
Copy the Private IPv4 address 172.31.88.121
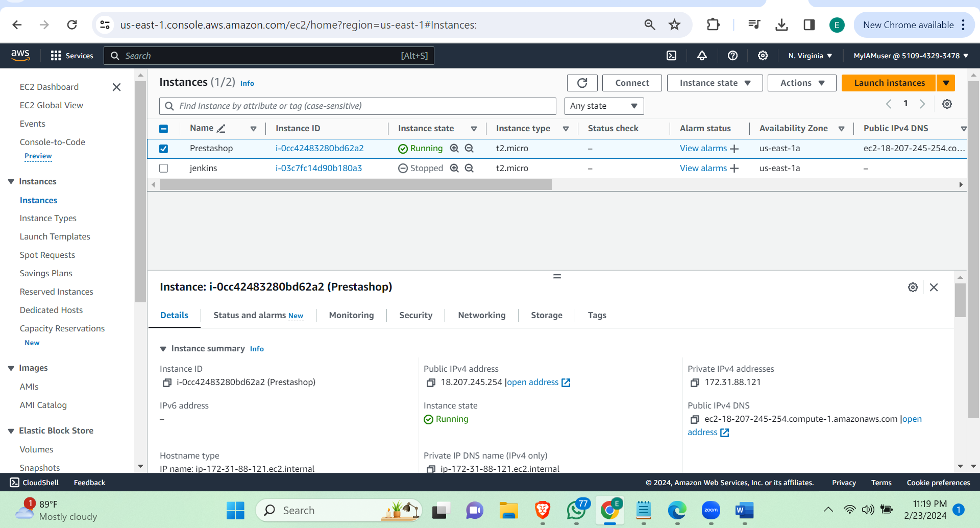tap(695, 382)
